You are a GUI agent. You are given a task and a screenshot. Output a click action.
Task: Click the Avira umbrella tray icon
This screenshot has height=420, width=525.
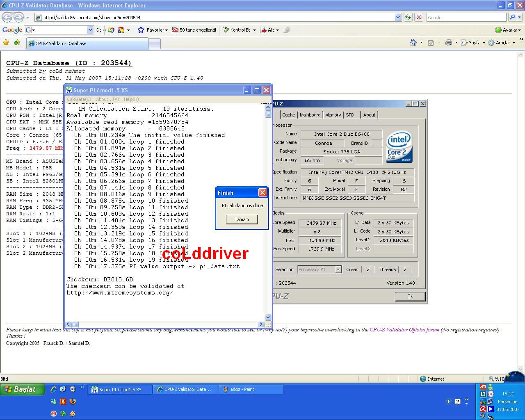tap(483, 409)
